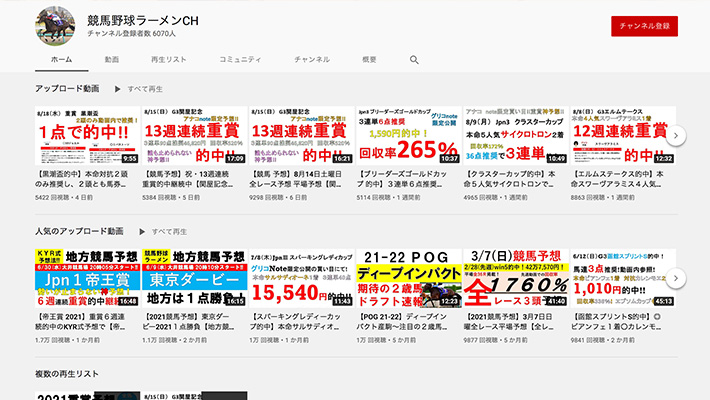Go to the コミュニティ tab
This screenshot has height=400, width=710.
click(240, 59)
